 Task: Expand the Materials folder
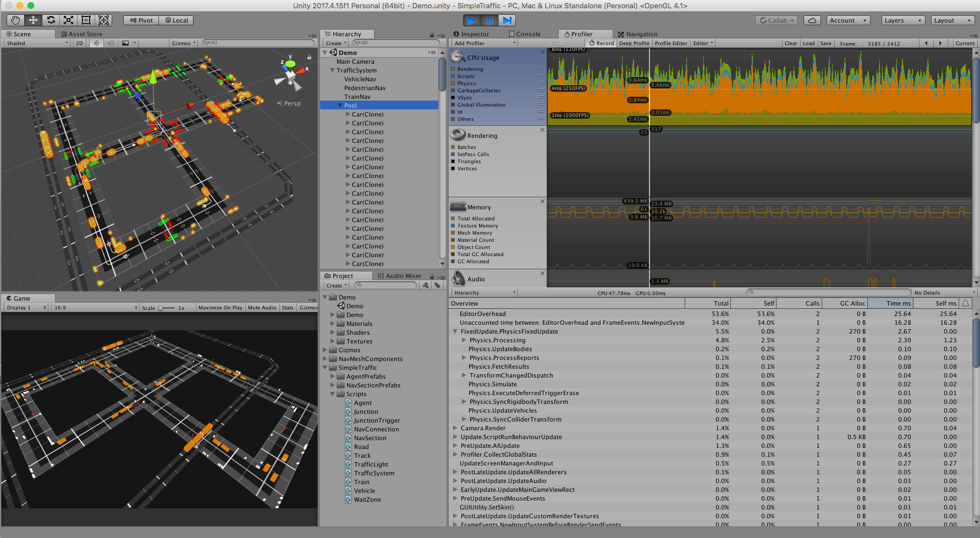click(x=332, y=324)
